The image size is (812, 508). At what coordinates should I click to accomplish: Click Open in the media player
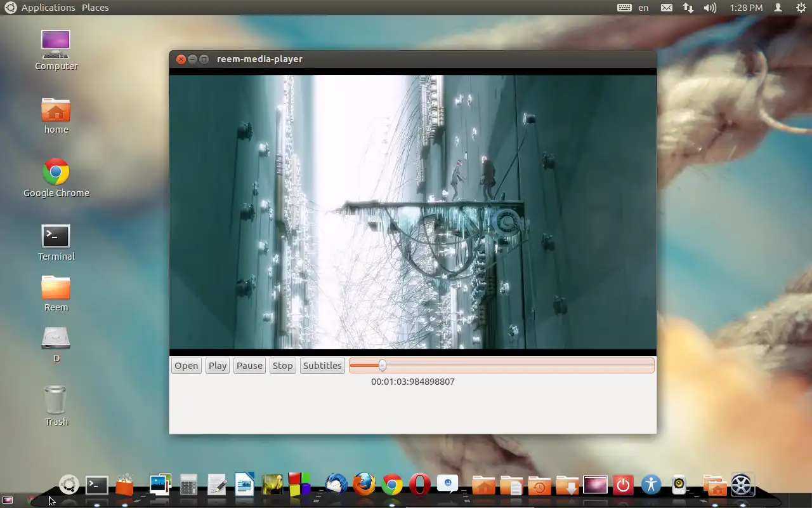point(187,366)
